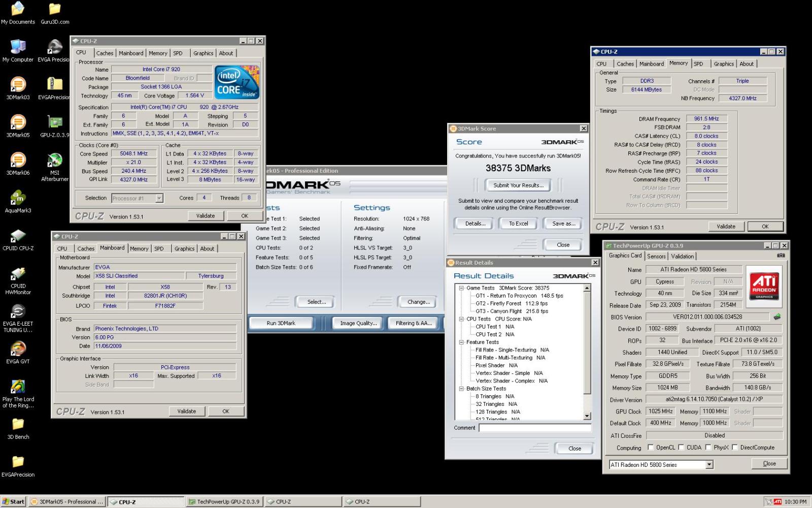Click Result Details scrollbar up arrow
The width and height of the screenshot is (812, 508).
point(587,288)
